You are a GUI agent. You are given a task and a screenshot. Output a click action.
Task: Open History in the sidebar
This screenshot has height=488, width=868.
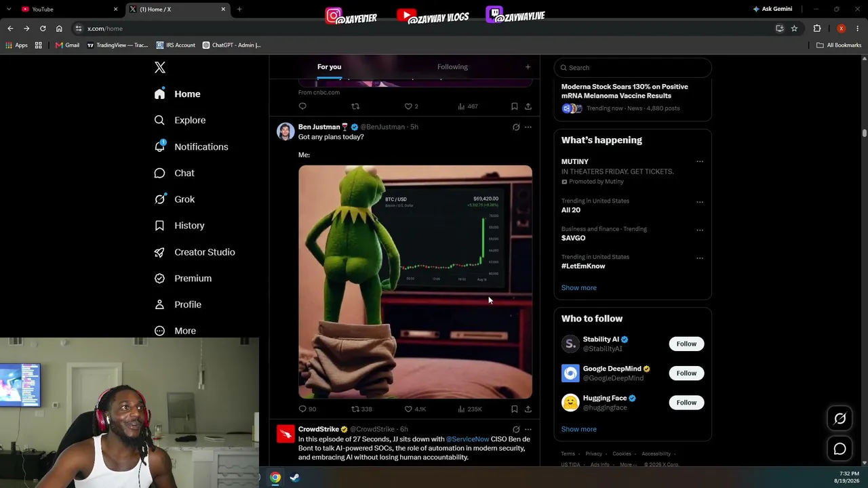click(x=179, y=226)
